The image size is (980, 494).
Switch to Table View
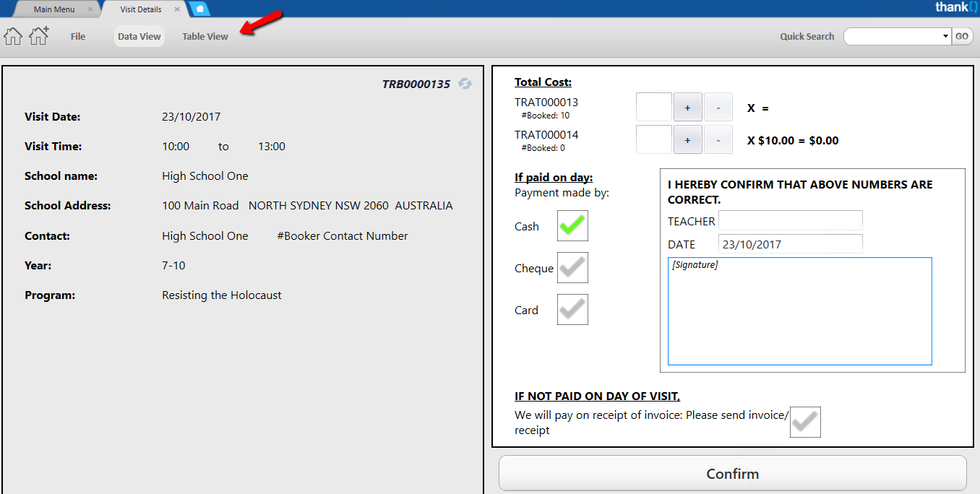point(205,36)
